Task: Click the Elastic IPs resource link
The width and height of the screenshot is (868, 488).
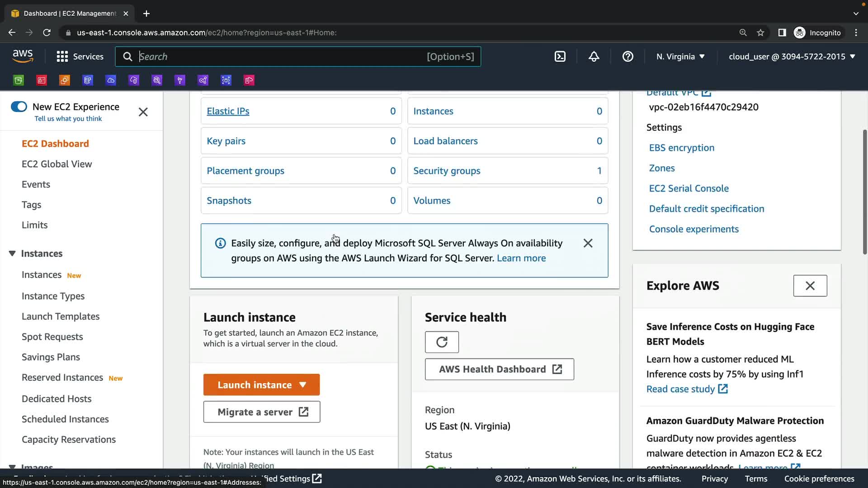Action: (x=228, y=111)
